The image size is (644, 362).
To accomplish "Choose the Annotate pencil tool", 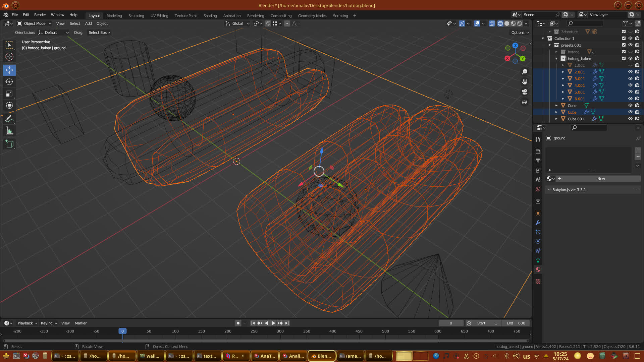I will pos(9,119).
